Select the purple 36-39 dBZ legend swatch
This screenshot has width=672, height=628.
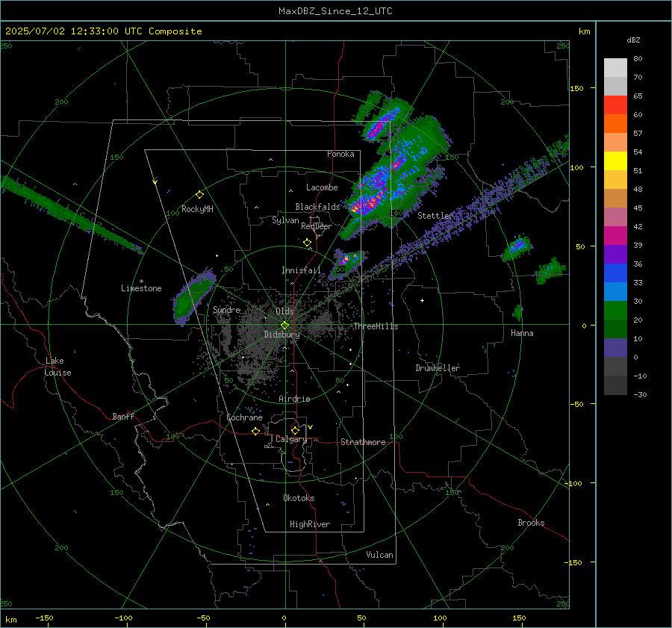tap(615, 254)
